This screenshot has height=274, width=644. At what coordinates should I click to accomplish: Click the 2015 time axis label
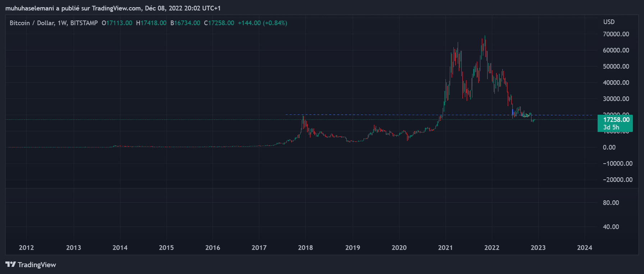(166, 248)
